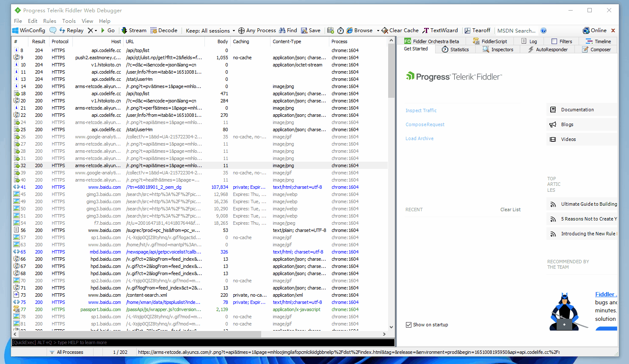Screen dimensions: 629x364
Task: Open the TextWizard tool
Action: [440, 30]
